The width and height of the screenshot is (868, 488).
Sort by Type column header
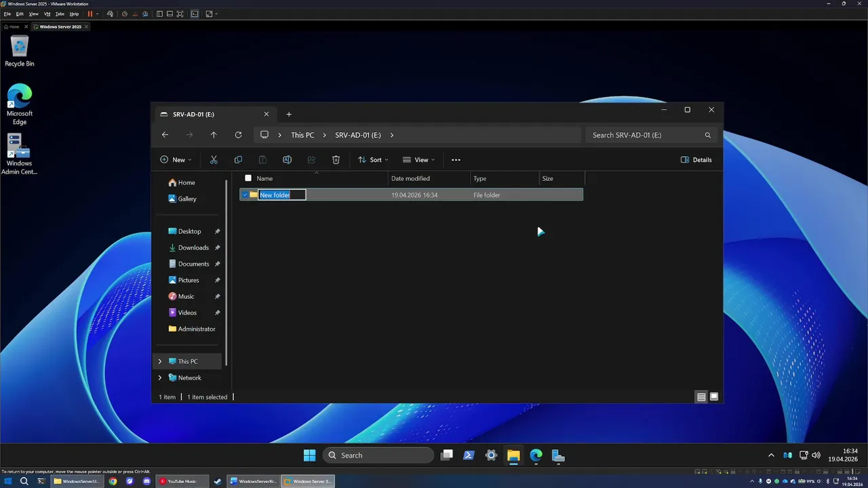(x=505, y=178)
